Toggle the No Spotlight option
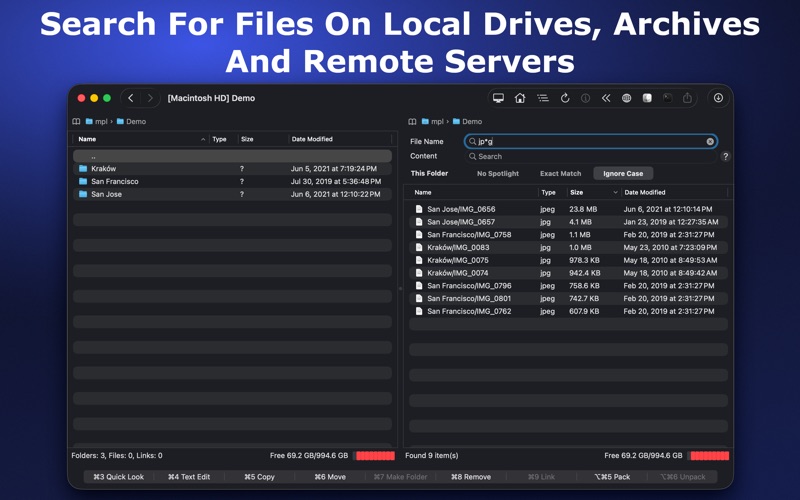Viewport: 800px width, 500px height. click(497, 173)
